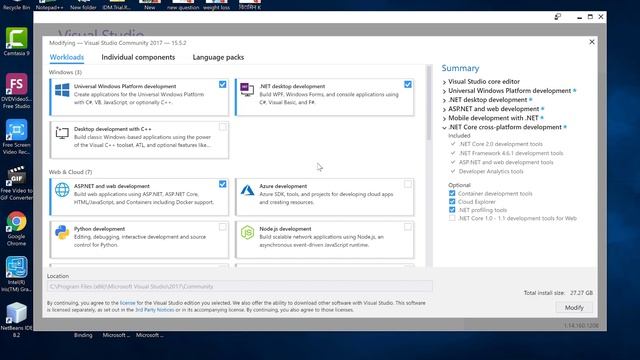Open Free Screen Video Recorder desktop icon
This screenshot has width=640, height=360.
click(x=16, y=137)
